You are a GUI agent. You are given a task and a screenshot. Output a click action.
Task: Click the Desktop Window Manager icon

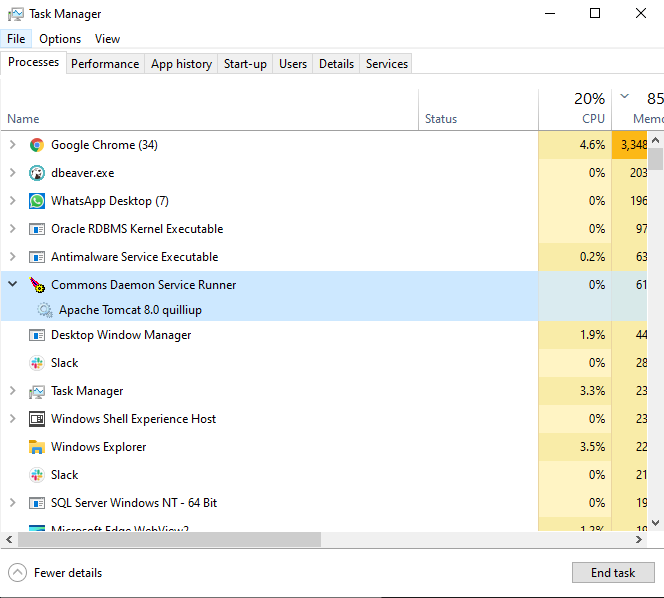point(37,335)
